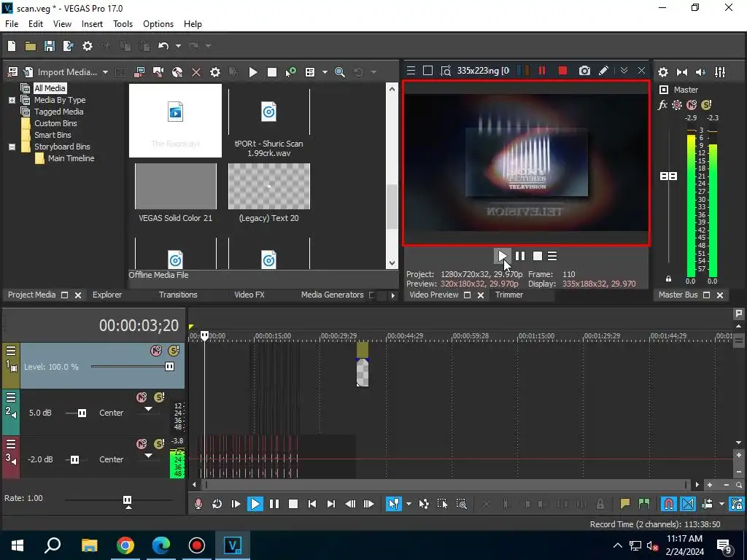Screen dimensions: 747x560
Task: Switch to the Media Generators tab
Action: [x=332, y=295]
